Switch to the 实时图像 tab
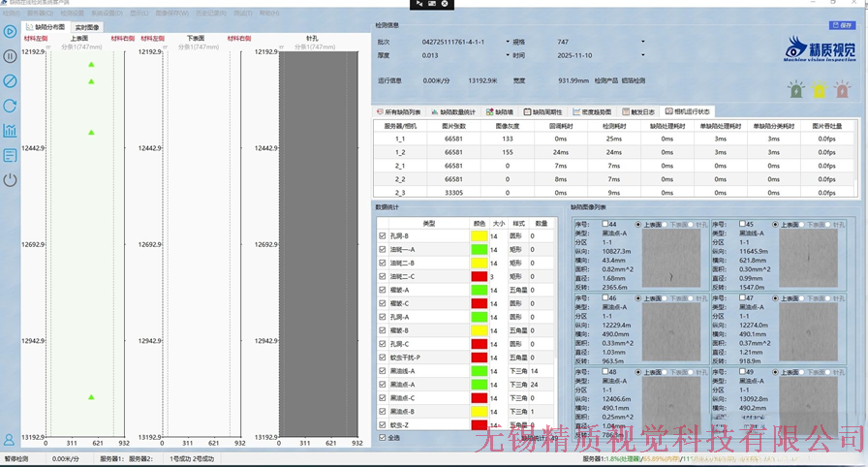868x467 pixels. pyautogui.click(x=87, y=27)
